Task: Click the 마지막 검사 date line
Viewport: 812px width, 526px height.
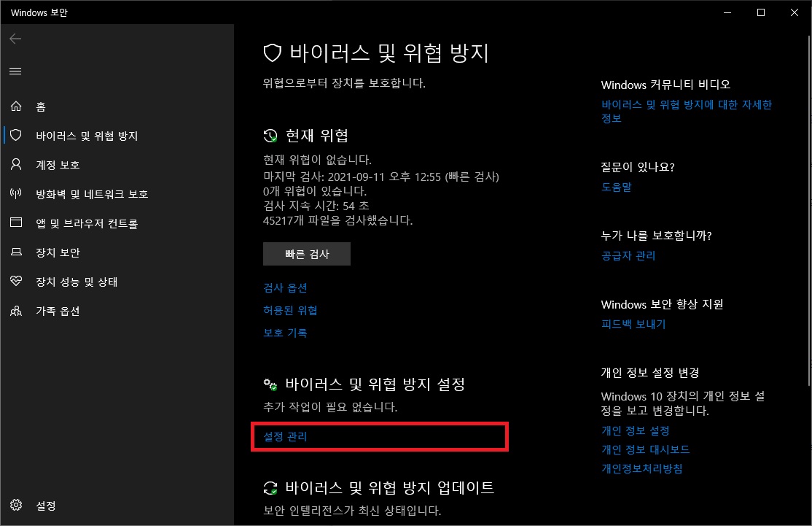Action: [x=381, y=177]
